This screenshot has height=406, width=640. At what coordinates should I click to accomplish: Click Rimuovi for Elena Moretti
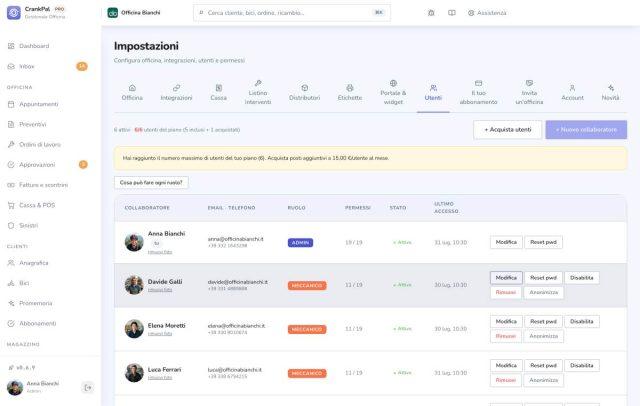click(x=506, y=336)
